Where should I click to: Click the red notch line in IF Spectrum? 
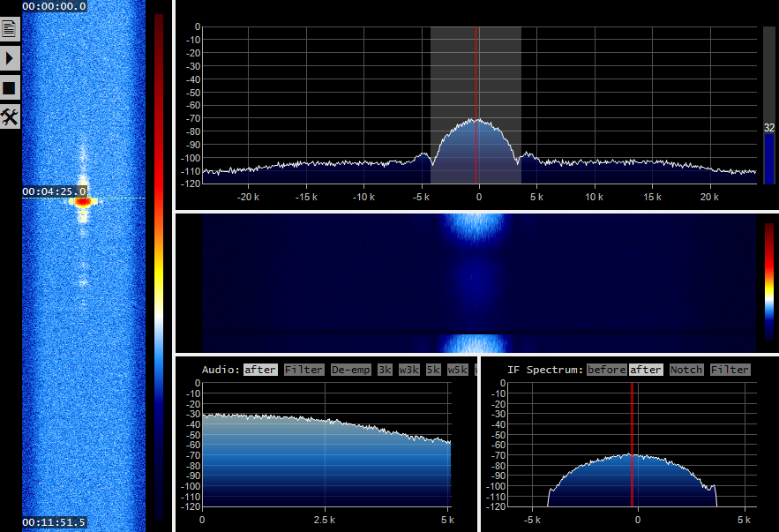632,445
